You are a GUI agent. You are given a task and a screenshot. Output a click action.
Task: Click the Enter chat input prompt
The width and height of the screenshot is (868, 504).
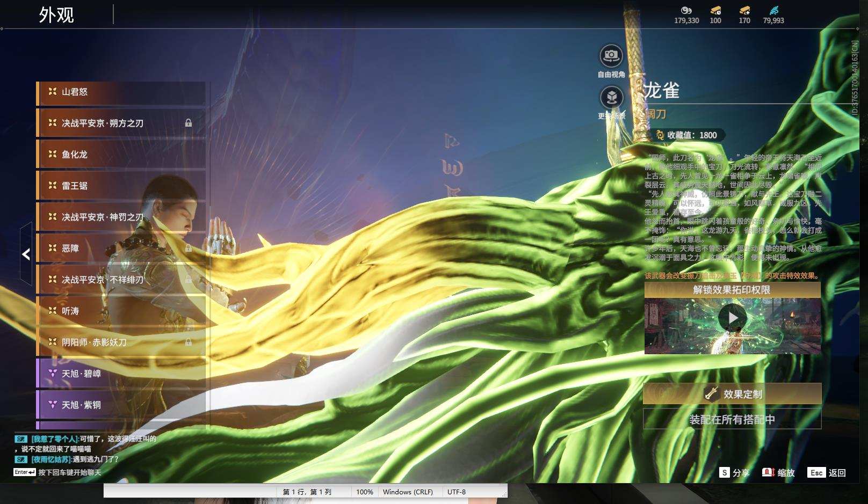[x=57, y=472]
